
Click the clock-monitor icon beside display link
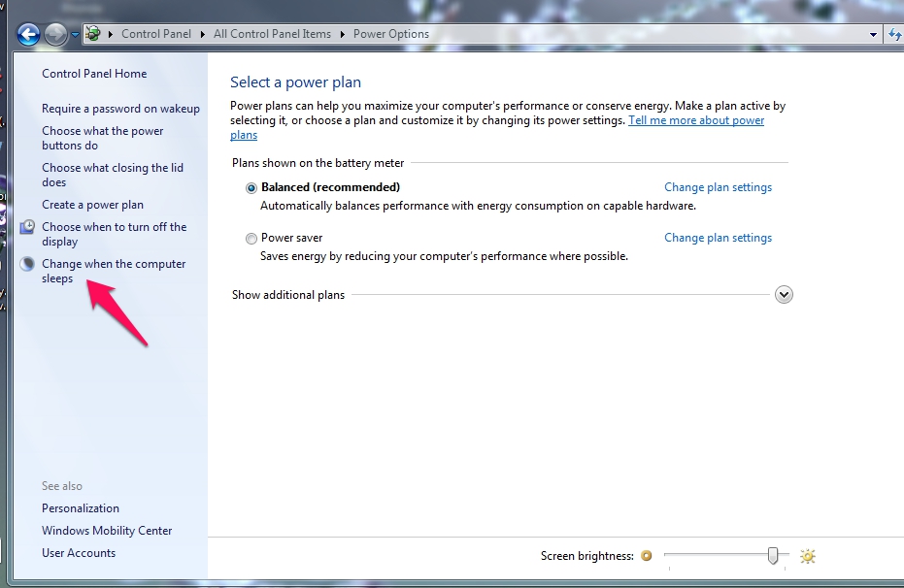tap(27, 227)
